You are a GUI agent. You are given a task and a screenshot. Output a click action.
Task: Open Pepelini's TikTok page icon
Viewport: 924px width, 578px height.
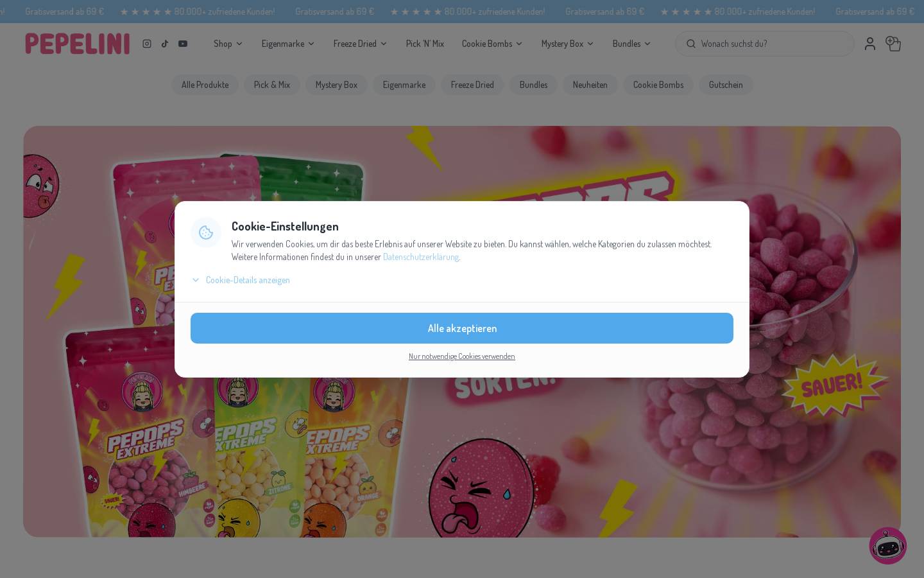(x=165, y=44)
